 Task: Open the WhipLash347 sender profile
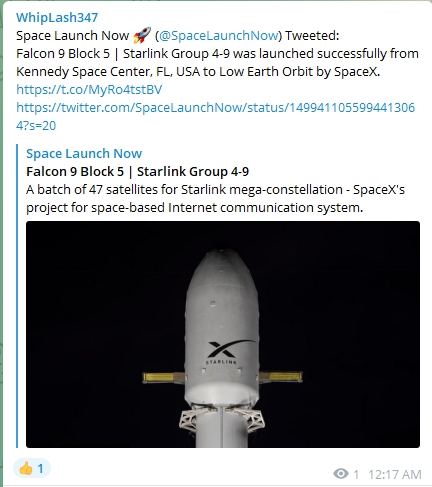(57, 17)
